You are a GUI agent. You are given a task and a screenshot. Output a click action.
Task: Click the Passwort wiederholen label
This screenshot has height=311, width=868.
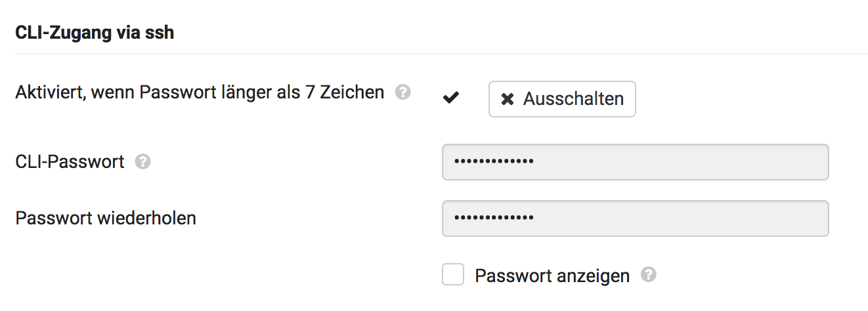(x=106, y=218)
